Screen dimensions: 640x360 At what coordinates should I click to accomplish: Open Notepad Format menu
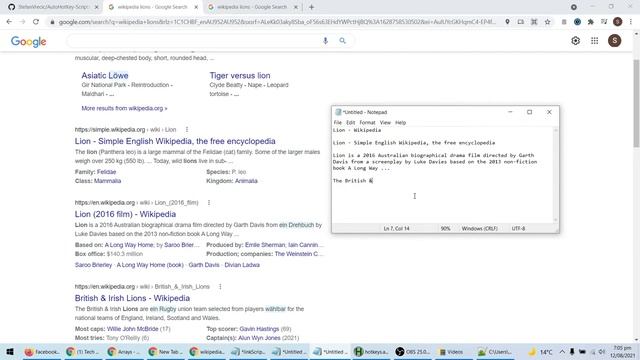(x=367, y=122)
